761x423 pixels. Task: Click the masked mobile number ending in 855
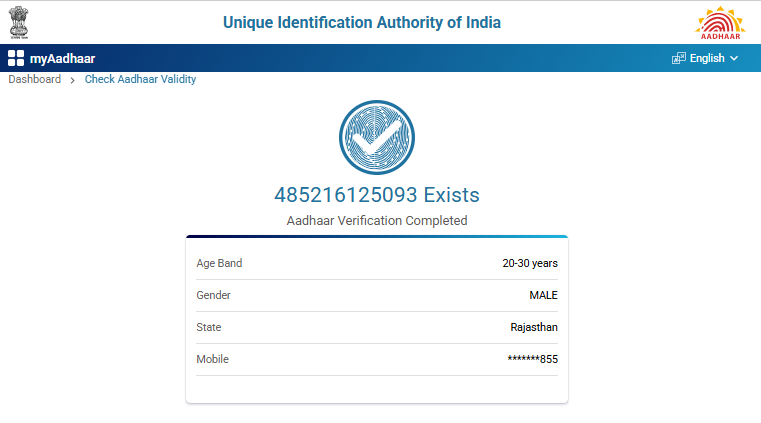tap(532, 359)
